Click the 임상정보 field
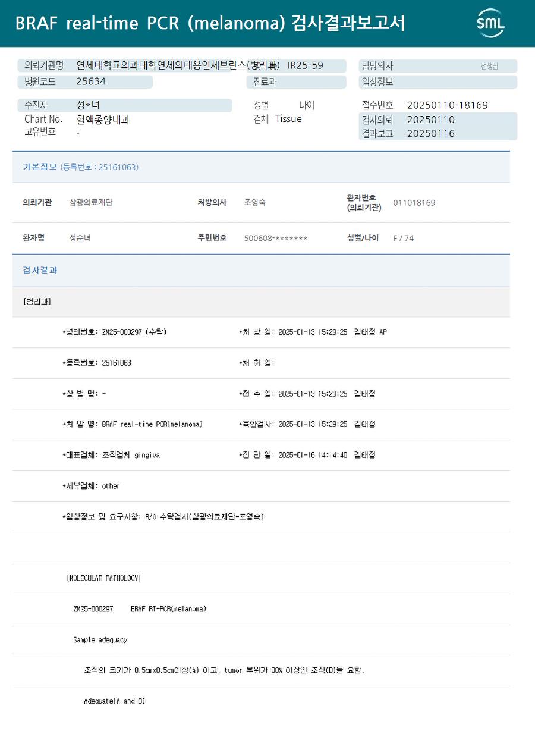The width and height of the screenshot is (535, 756). (x=438, y=82)
